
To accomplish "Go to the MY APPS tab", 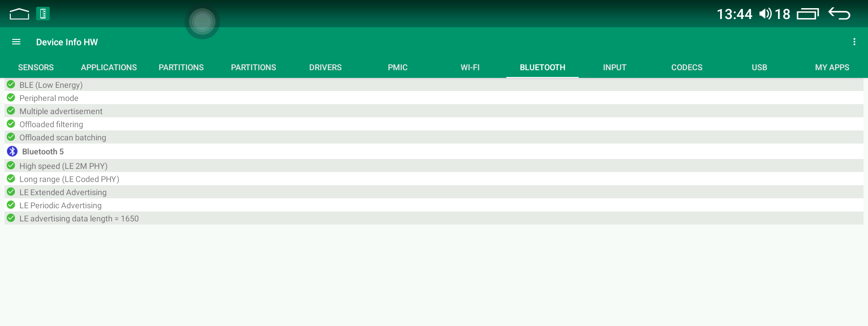I will tap(831, 67).
